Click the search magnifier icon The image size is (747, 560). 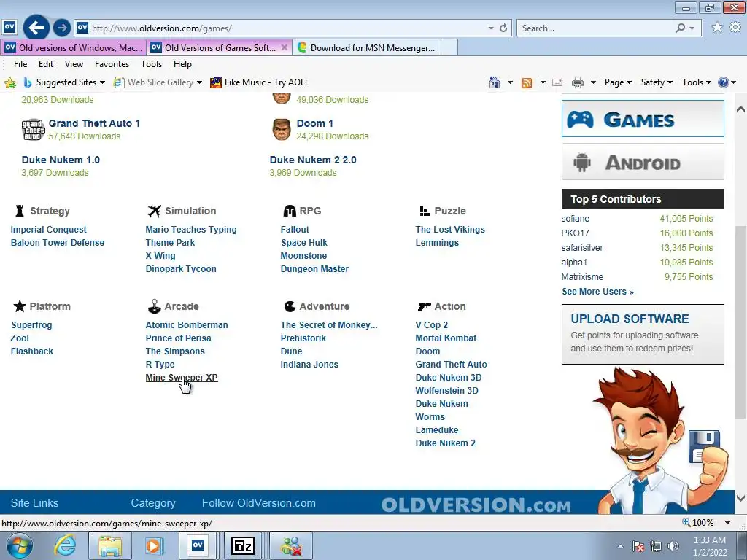[x=681, y=28]
